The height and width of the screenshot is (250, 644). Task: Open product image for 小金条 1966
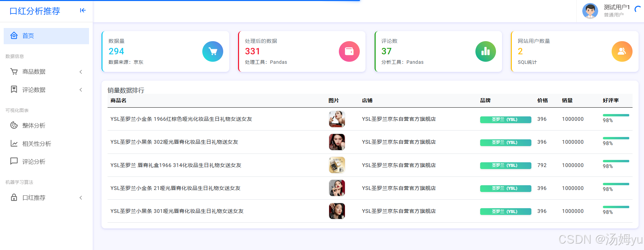(337, 119)
